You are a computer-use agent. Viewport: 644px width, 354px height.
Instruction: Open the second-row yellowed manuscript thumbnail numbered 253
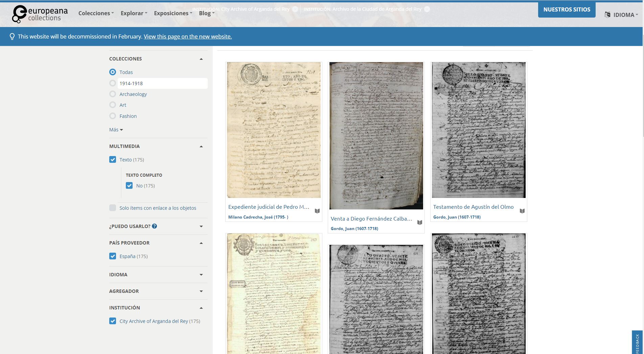[274, 294]
